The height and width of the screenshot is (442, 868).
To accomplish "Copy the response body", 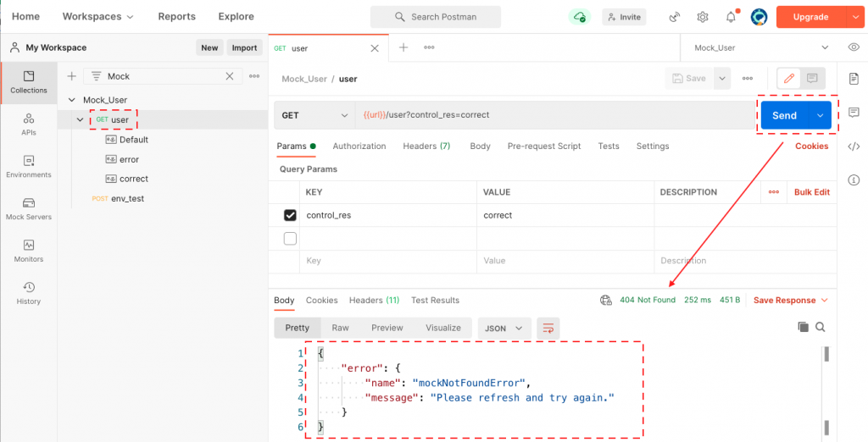I will (x=804, y=327).
